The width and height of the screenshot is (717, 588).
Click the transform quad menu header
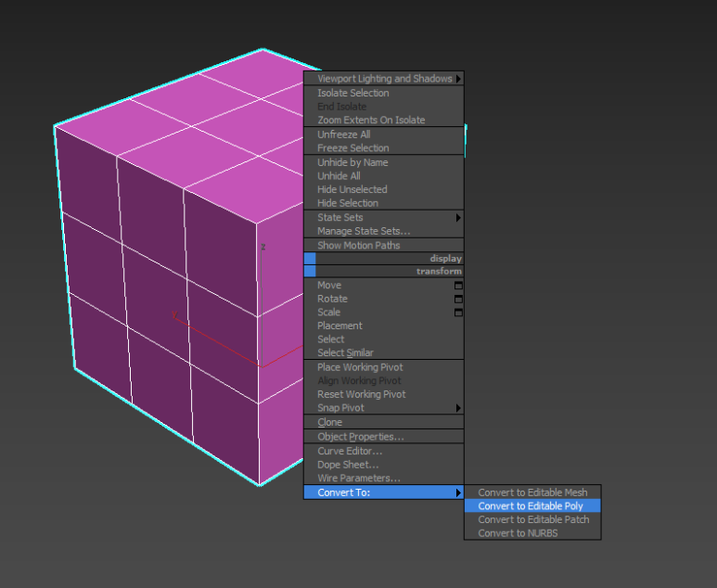tap(384, 271)
